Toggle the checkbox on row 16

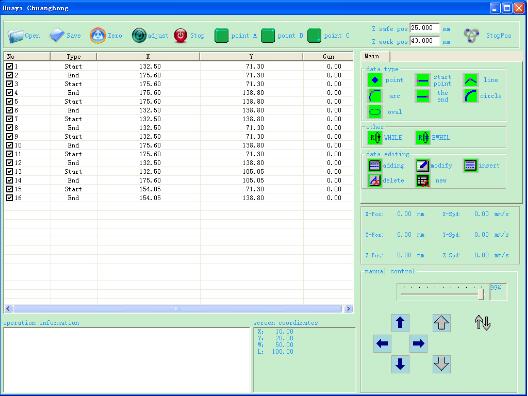(9, 198)
